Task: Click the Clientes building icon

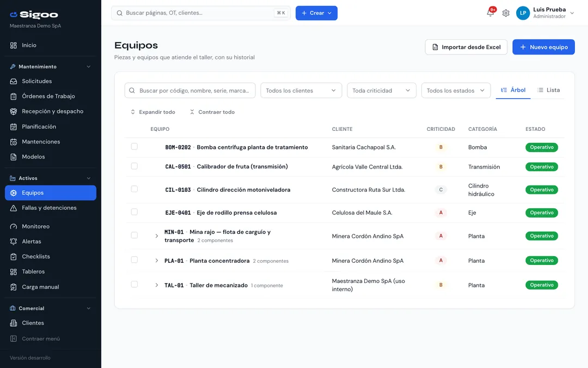Action: coord(14,323)
